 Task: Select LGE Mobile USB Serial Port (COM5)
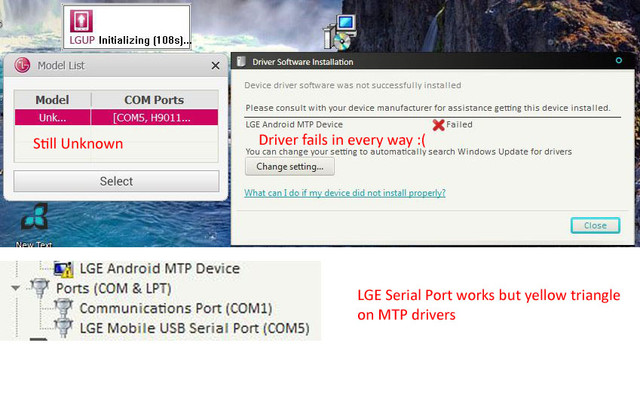tap(195, 328)
